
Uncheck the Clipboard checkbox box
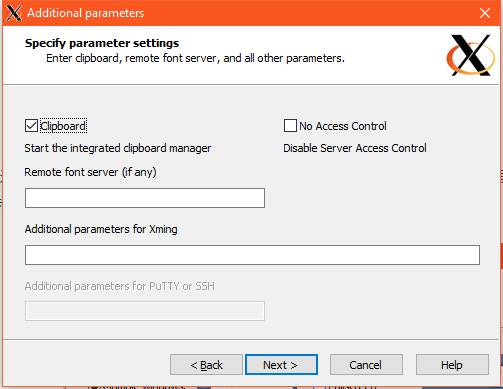(31, 126)
